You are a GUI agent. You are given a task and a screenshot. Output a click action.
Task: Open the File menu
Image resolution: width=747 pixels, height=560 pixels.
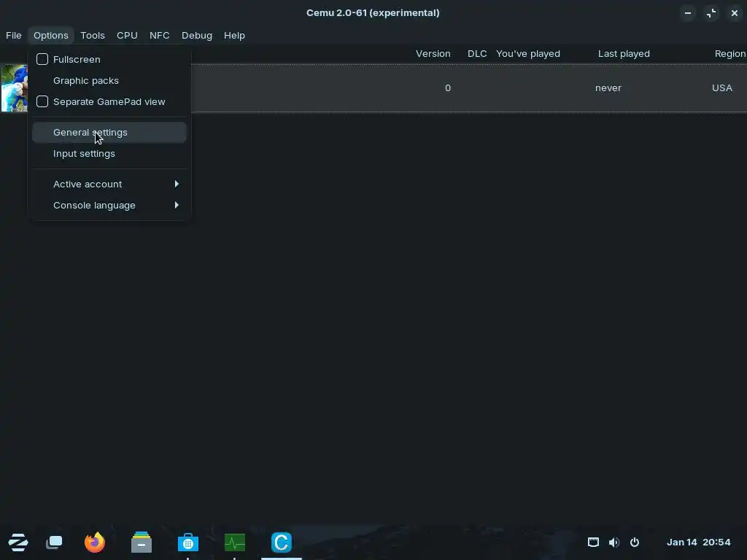tap(13, 35)
